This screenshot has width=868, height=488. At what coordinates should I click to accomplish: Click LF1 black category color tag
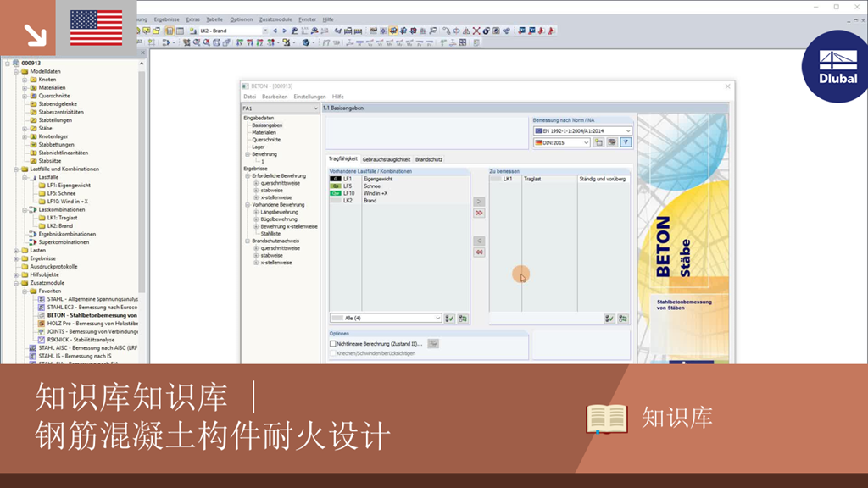(x=335, y=180)
